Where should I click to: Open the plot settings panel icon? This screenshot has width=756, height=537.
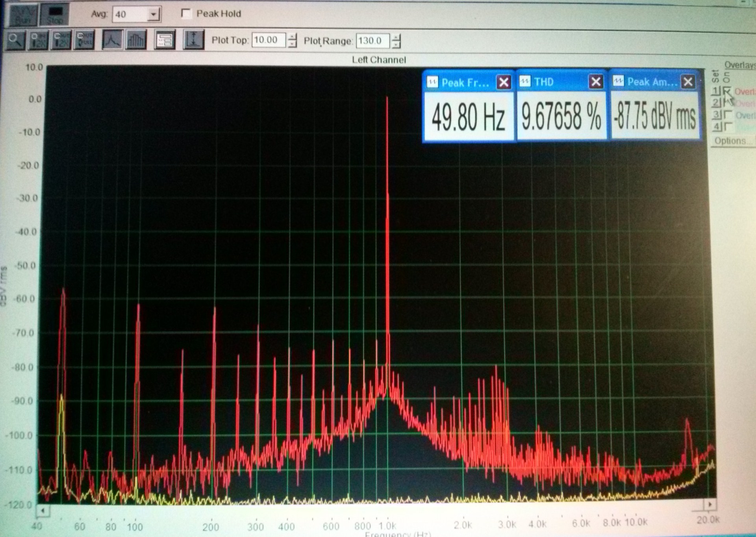tap(165, 40)
